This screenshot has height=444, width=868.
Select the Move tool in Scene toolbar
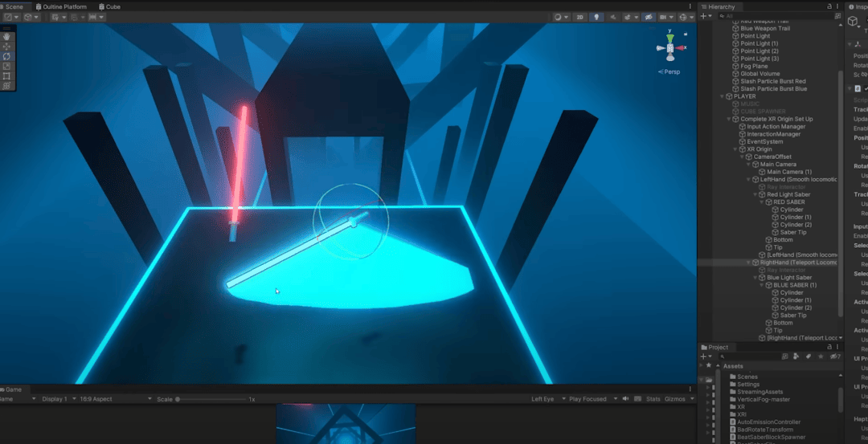pos(6,47)
